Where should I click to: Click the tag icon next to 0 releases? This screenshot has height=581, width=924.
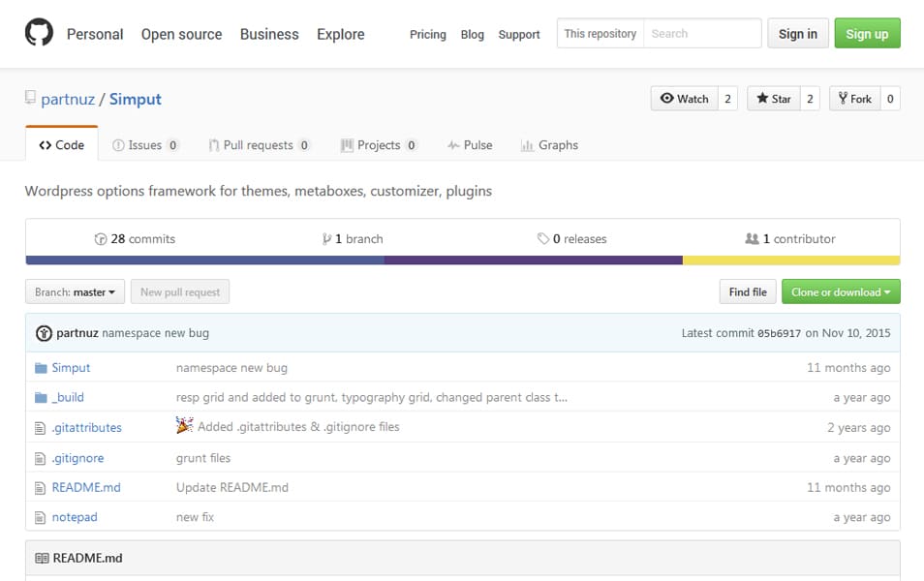click(x=542, y=238)
